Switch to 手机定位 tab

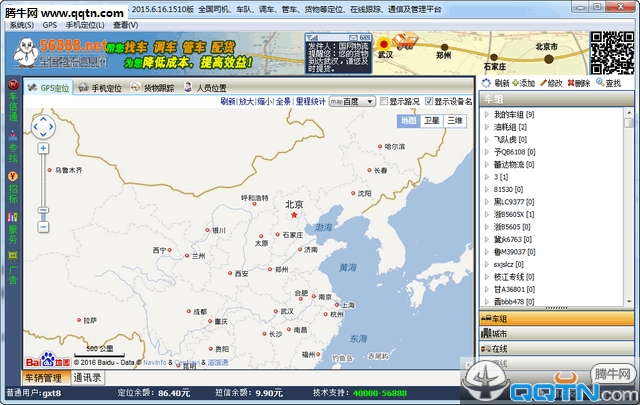click(100, 88)
